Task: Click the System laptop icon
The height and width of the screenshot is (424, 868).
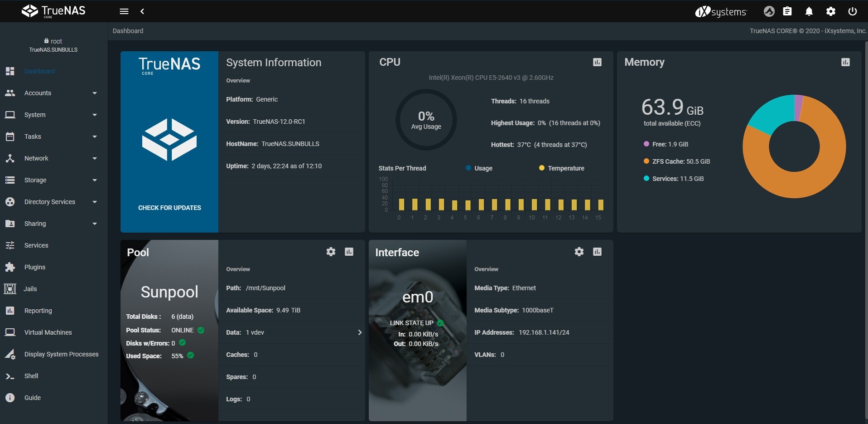Action: pos(10,115)
